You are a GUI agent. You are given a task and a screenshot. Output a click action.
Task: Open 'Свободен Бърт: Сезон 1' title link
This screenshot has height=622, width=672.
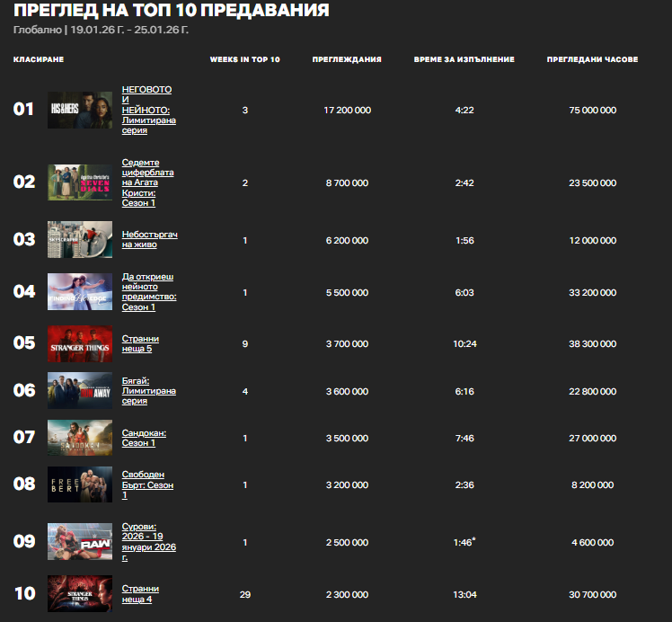click(x=147, y=484)
